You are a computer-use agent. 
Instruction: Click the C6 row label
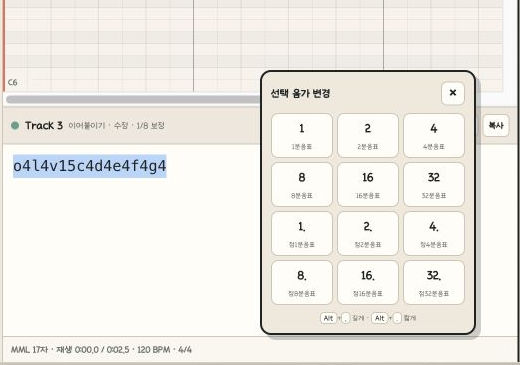click(12, 82)
